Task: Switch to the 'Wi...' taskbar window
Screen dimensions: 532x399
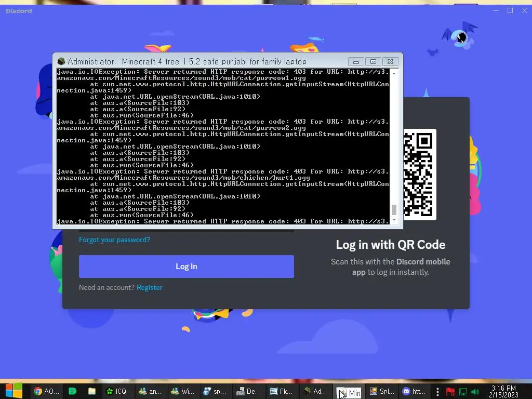Action: (x=183, y=391)
